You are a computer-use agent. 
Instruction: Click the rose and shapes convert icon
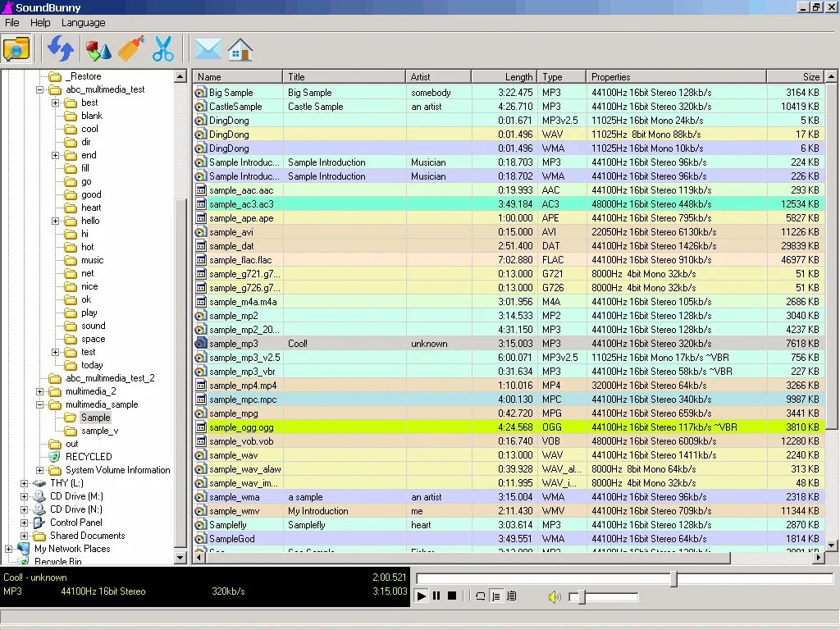98,50
